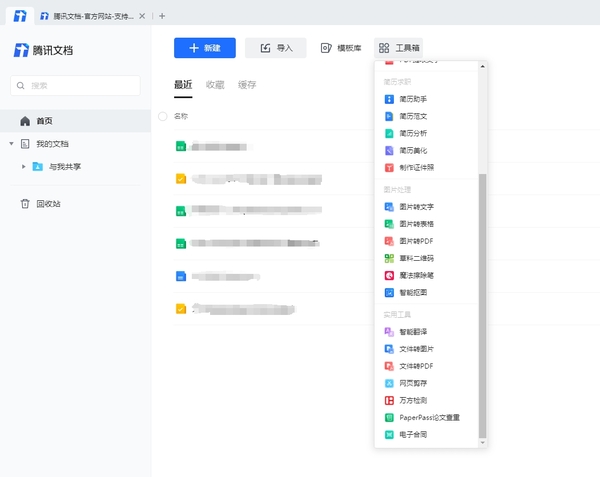Click the toolbox menu vertical scrollbar
The height and width of the screenshot is (477, 600).
pos(483,300)
